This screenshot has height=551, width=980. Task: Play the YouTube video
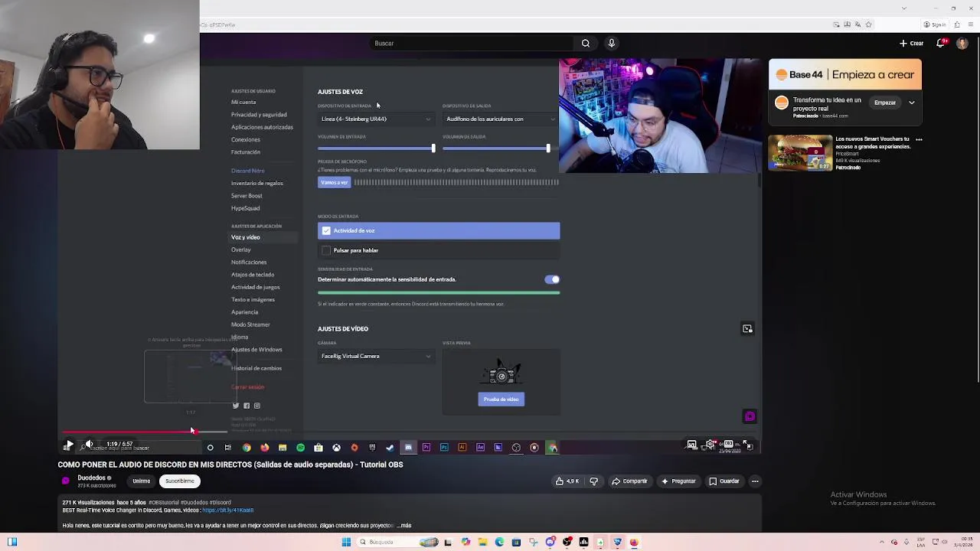[x=69, y=444]
